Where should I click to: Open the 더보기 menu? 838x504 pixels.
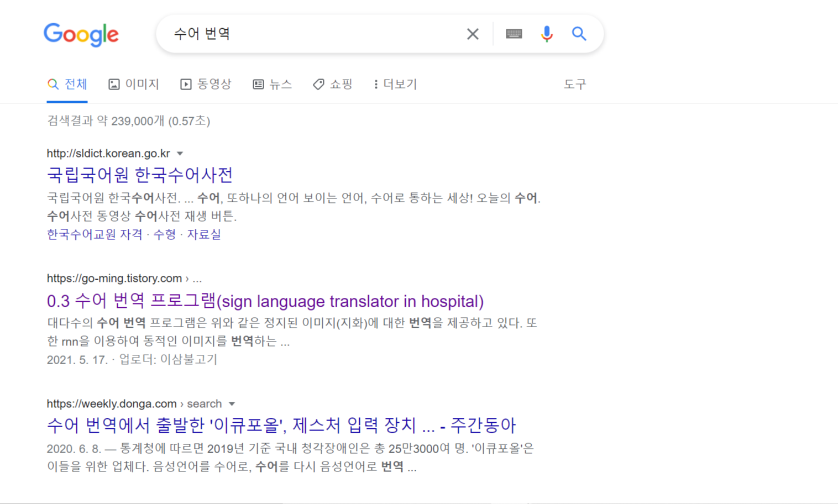(395, 84)
